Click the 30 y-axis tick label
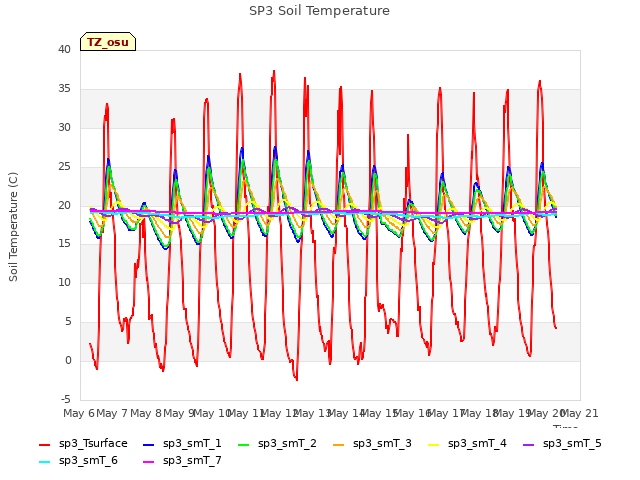 click(x=64, y=128)
